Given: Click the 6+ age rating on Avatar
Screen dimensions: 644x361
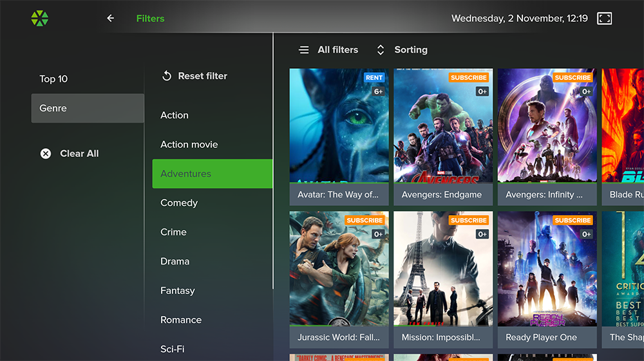Looking at the screenshot, I should click(x=378, y=91).
